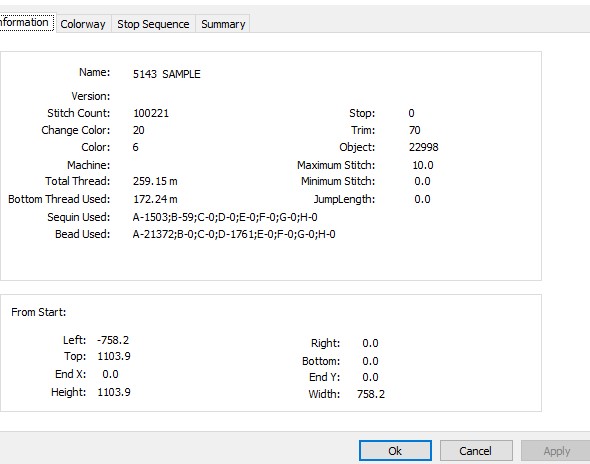
Task: Click the Height value 1103.9
Action: [x=114, y=392]
